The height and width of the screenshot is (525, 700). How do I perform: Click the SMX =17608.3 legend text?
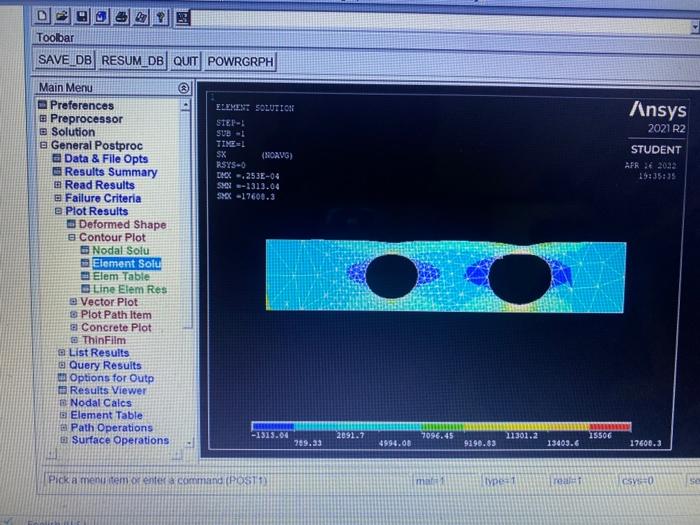pyautogui.click(x=246, y=196)
